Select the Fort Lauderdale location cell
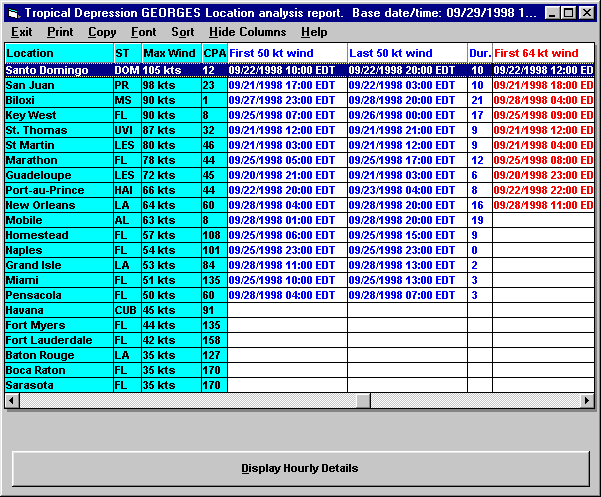Screen dimensions: 601x497 [59, 340]
